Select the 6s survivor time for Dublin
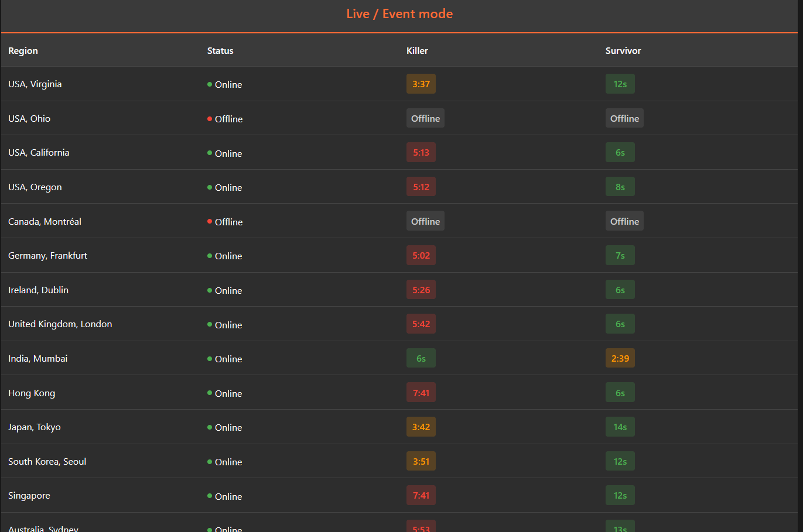 [x=620, y=290]
